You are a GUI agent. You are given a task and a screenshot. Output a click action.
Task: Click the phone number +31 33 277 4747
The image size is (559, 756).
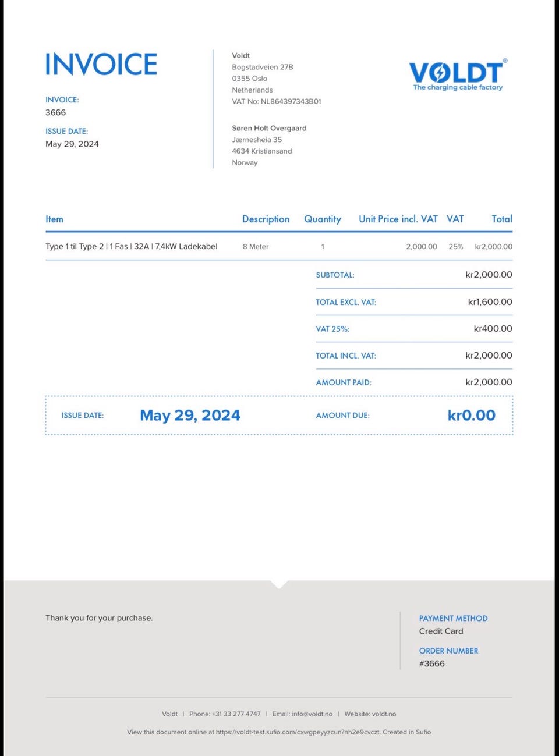pos(236,714)
